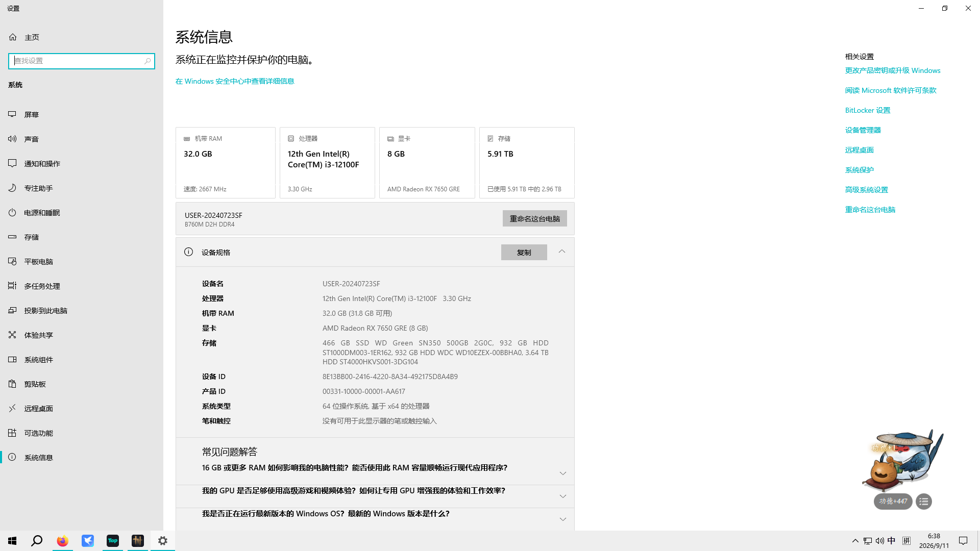Open the taskbar clock showing 6:38
The height and width of the screenshot is (551, 980).
click(x=934, y=541)
